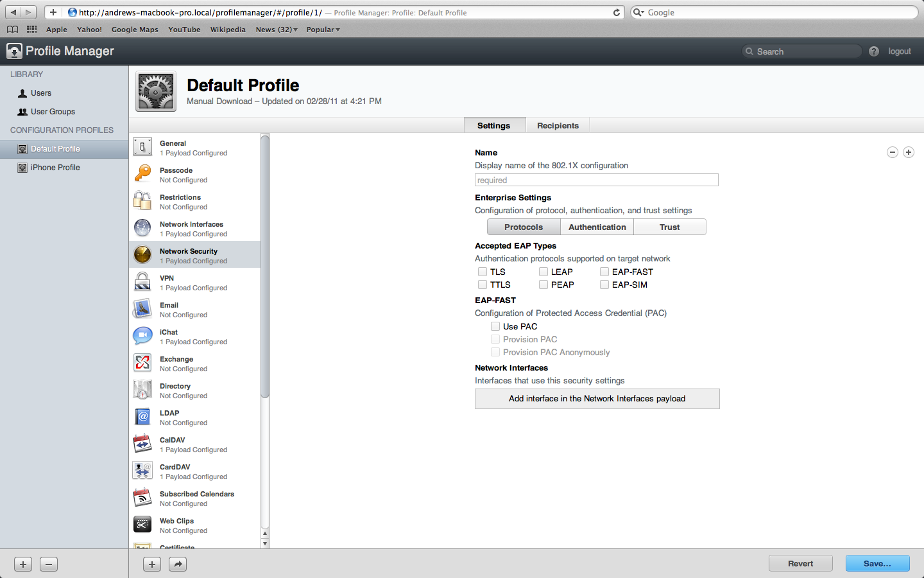Screen dimensions: 924x578
Task: Click the browser new tab plus button
Action: click(x=53, y=12)
